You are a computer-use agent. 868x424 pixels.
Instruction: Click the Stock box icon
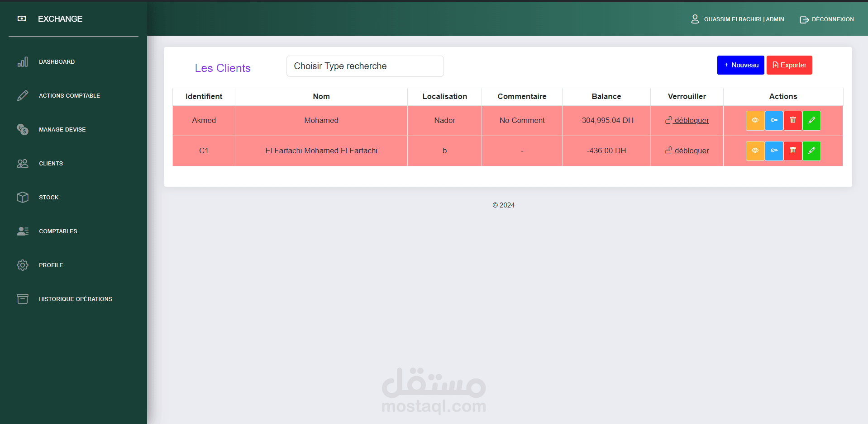pyautogui.click(x=23, y=198)
